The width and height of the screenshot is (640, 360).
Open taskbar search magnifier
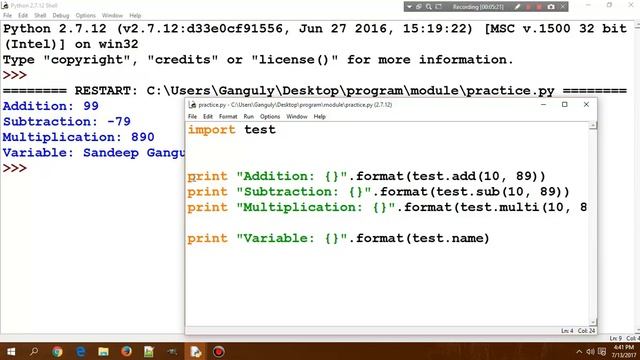[x=34, y=351]
